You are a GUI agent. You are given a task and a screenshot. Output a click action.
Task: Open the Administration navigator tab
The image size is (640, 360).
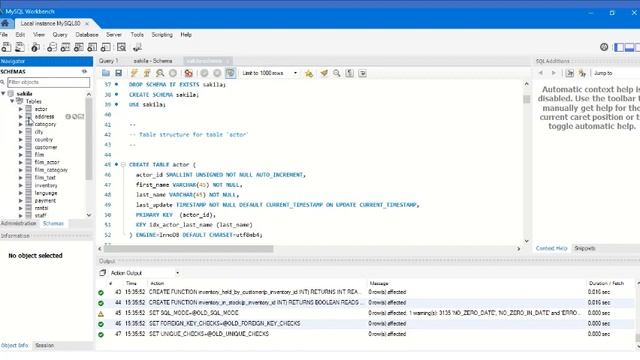[19, 223]
